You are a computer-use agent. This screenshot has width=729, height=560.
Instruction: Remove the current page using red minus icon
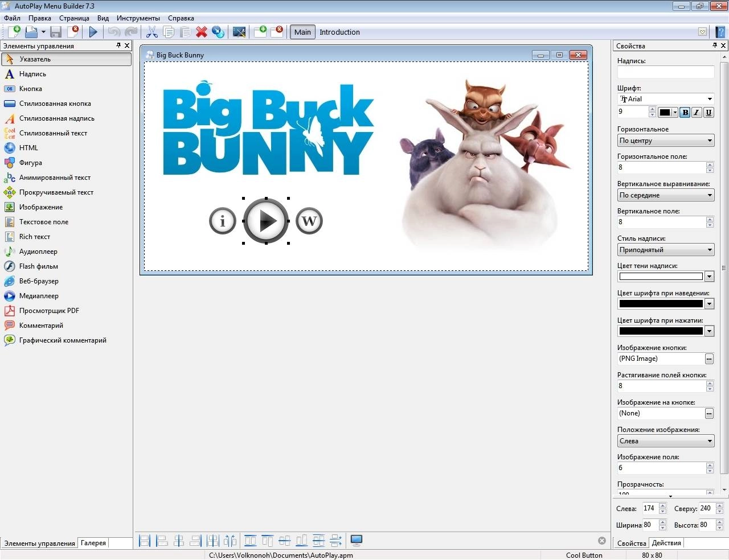(x=277, y=32)
